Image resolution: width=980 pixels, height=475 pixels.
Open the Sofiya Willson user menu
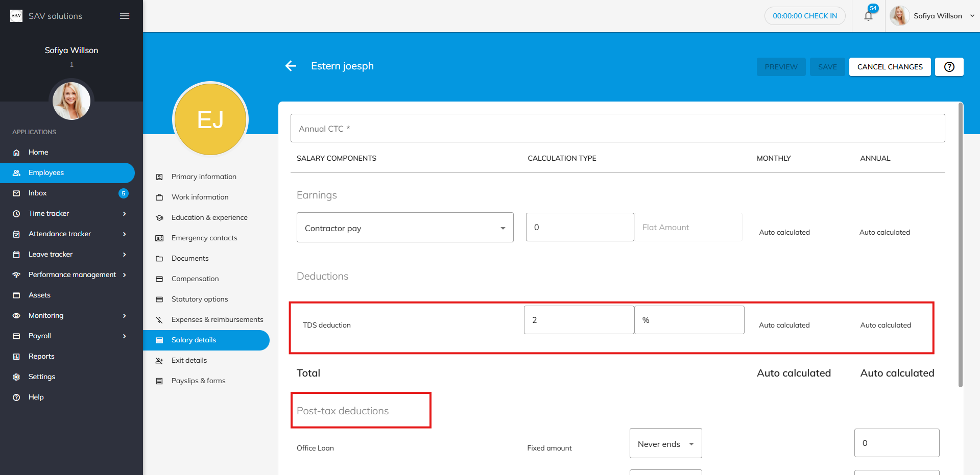coord(938,16)
